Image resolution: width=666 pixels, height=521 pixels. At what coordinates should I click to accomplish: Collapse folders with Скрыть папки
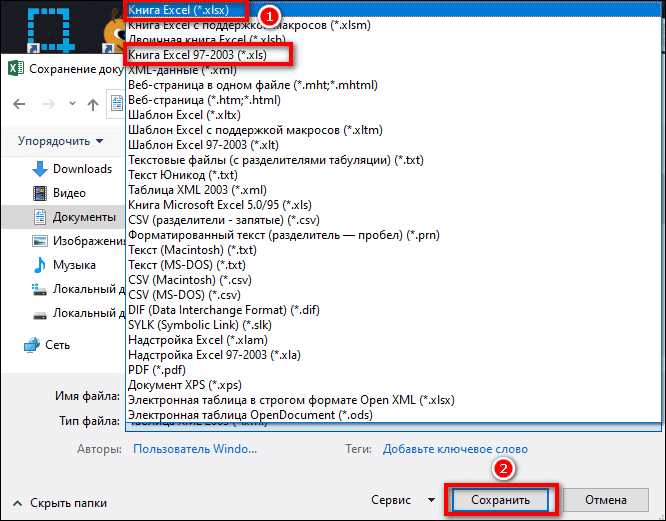point(59,503)
